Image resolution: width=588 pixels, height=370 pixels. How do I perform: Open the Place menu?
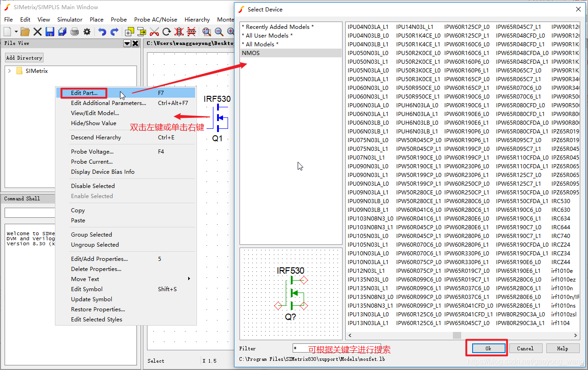[97, 19]
